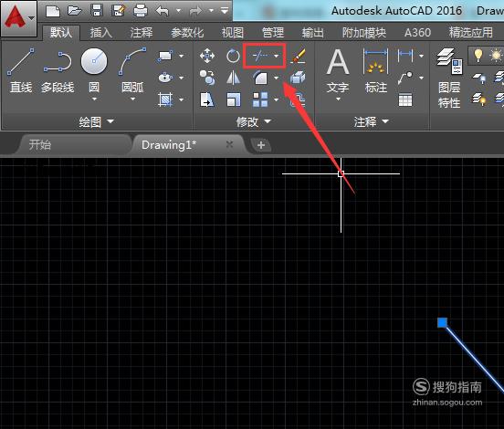This screenshot has height=429, width=504.
Task: Select the Rotate tool
Action: (233, 56)
